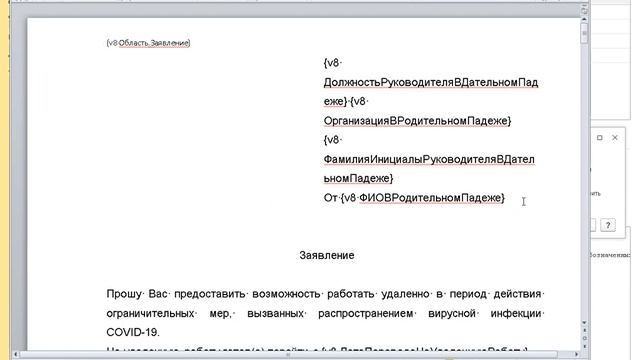Click the word 'распространением' in the paragraph
This screenshot has width=640, height=360.
365,313
